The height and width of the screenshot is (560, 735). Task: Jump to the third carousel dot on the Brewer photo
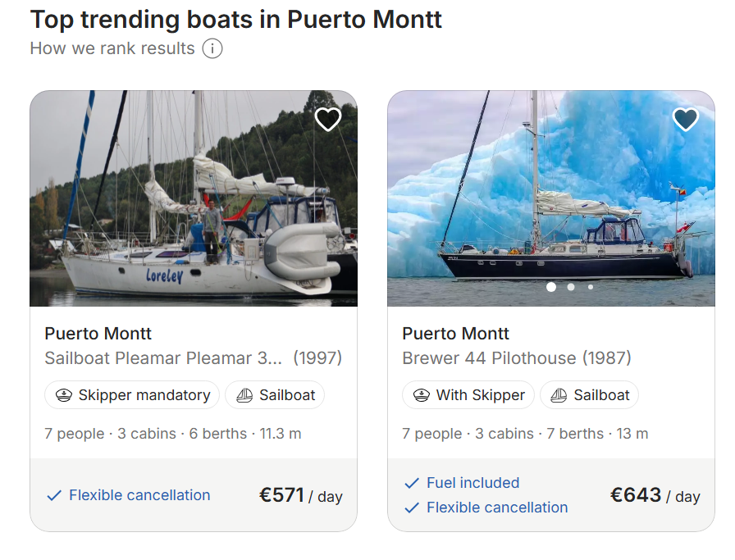click(x=590, y=287)
